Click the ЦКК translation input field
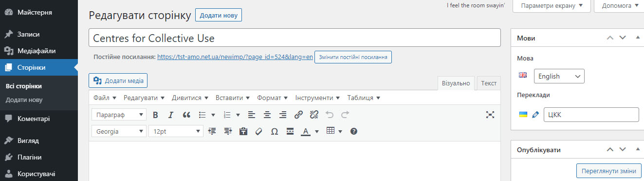 click(591, 115)
